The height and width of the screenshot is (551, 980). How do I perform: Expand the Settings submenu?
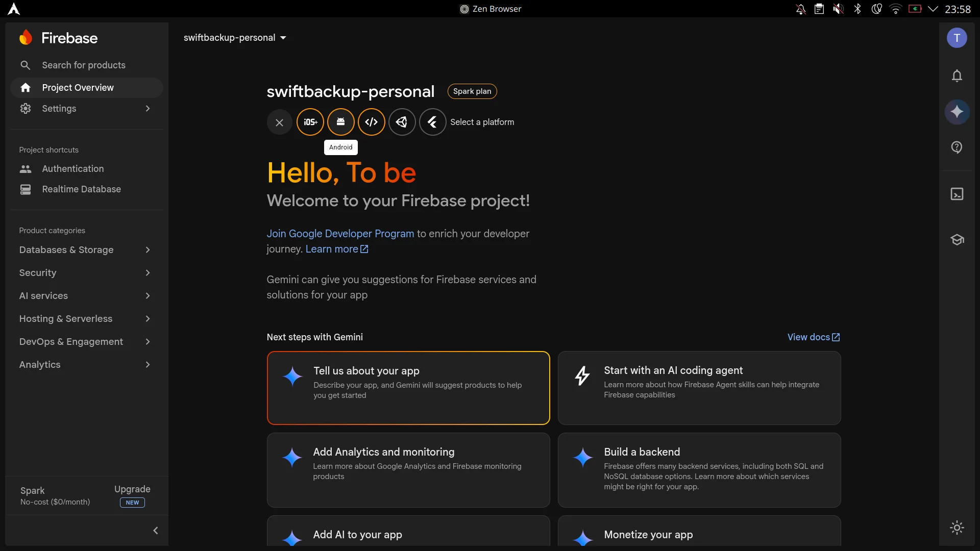pyautogui.click(x=148, y=109)
